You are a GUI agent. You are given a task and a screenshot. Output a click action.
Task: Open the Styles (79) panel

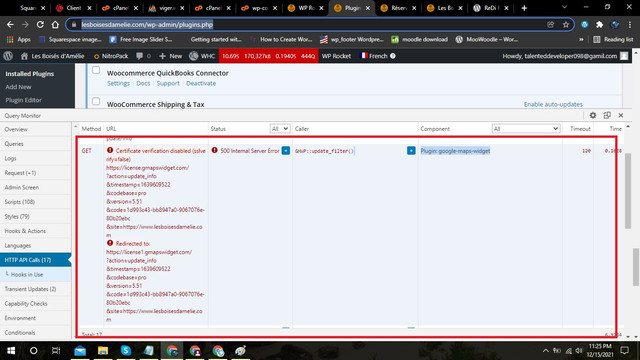pyautogui.click(x=17, y=216)
